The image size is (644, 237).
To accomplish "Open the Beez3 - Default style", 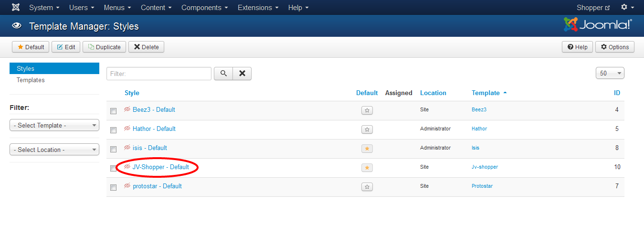I will pos(154,109).
